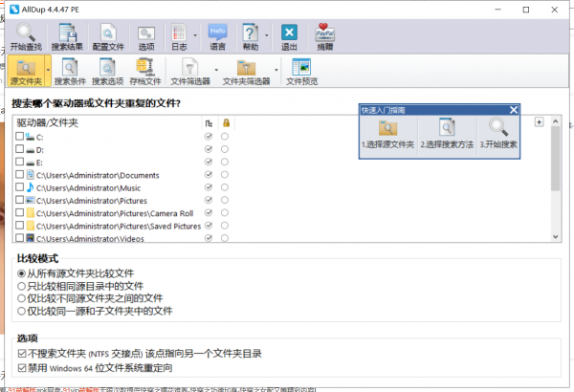Click the 语言 language icon

tap(217, 36)
